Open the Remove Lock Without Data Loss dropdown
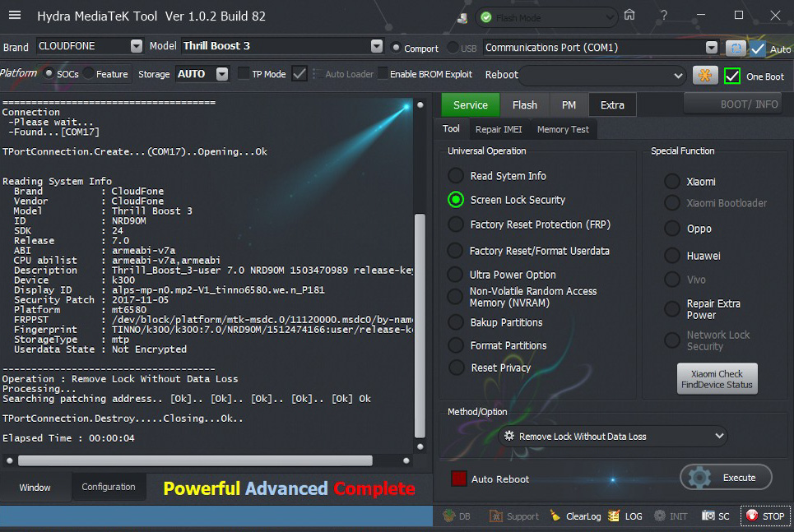Viewport: 794px width, 532px height. (613, 437)
